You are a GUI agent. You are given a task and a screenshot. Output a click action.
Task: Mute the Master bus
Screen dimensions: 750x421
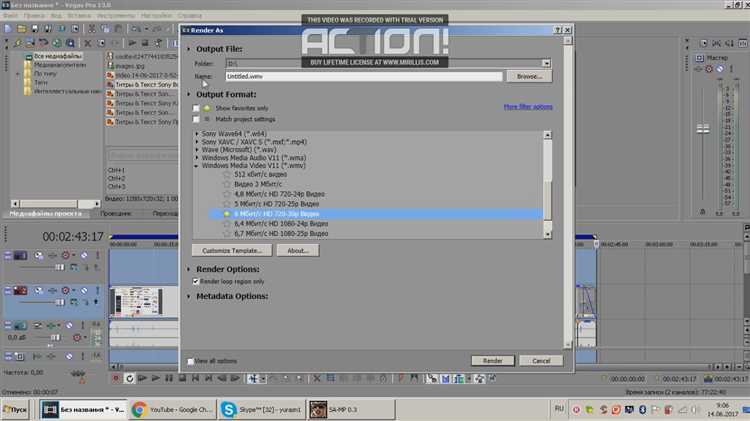point(720,69)
